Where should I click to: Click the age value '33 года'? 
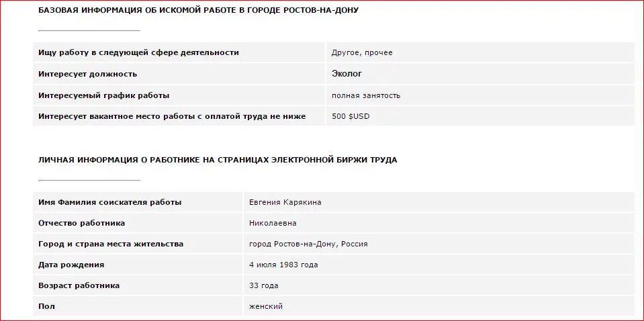pyautogui.click(x=263, y=285)
